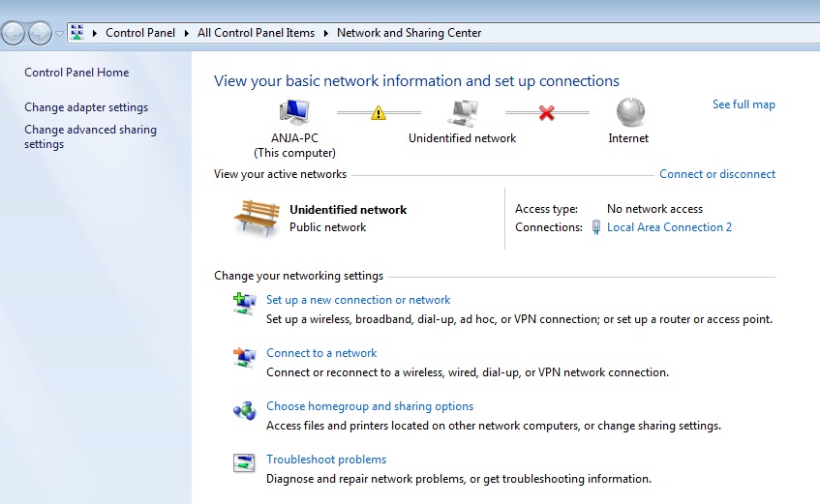
Task: Open Change advanced sharing settings
Action: [90, 136]
